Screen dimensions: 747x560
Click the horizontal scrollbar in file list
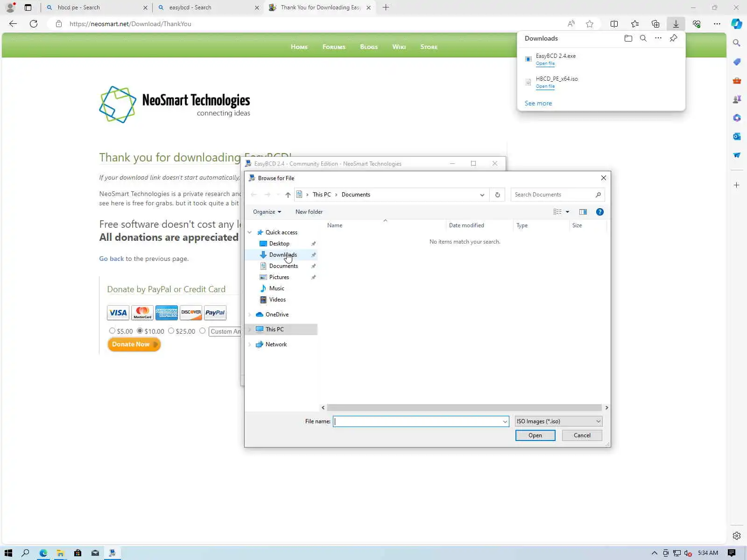(465, 407)
